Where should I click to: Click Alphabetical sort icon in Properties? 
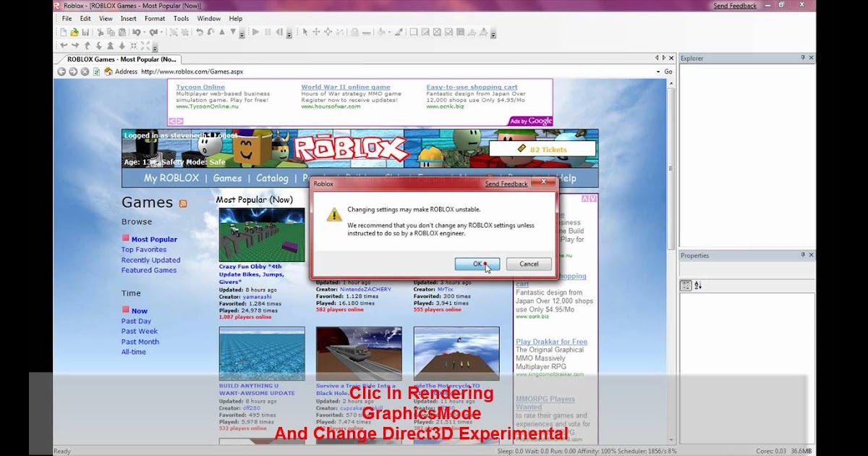coord(698,286)
